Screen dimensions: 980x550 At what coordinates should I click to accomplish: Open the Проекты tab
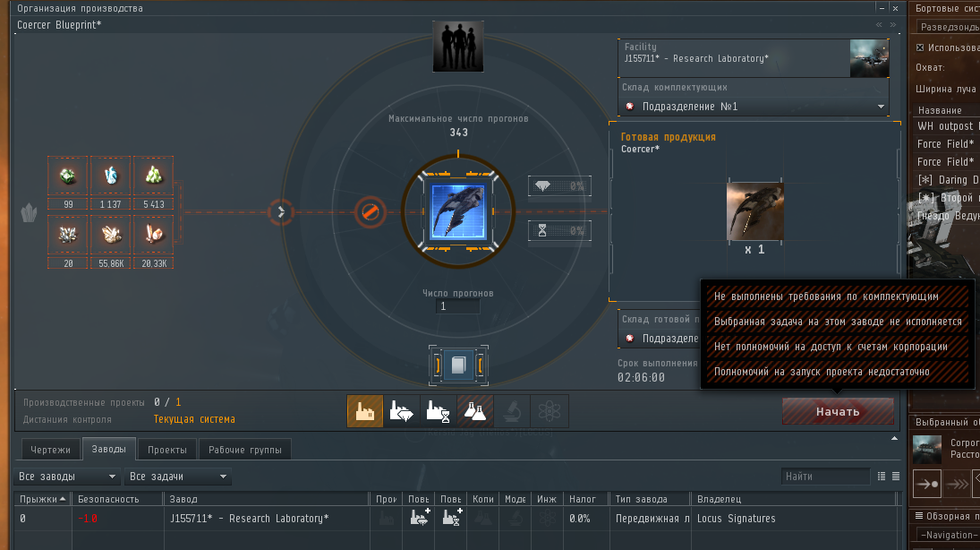166,450
